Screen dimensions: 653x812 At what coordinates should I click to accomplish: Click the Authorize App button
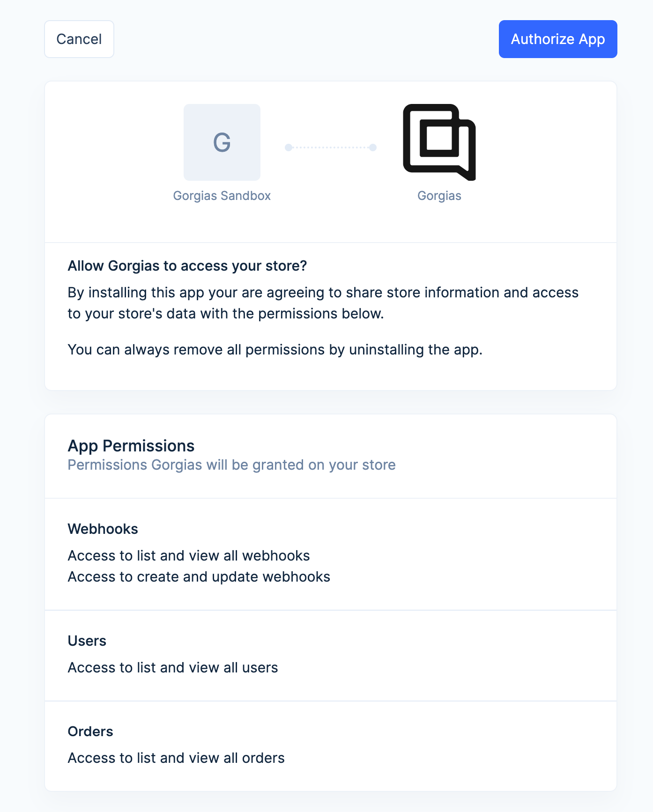tap(558, 39)
